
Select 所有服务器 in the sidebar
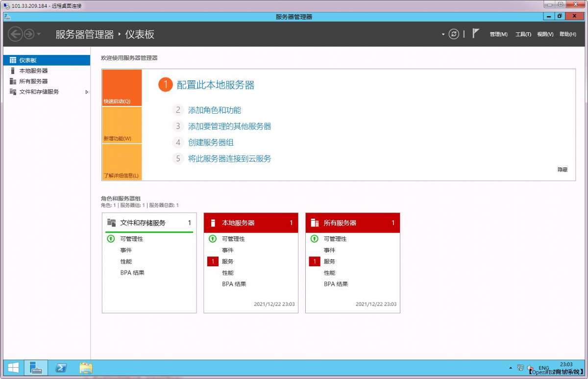click(x=31, y=81)
